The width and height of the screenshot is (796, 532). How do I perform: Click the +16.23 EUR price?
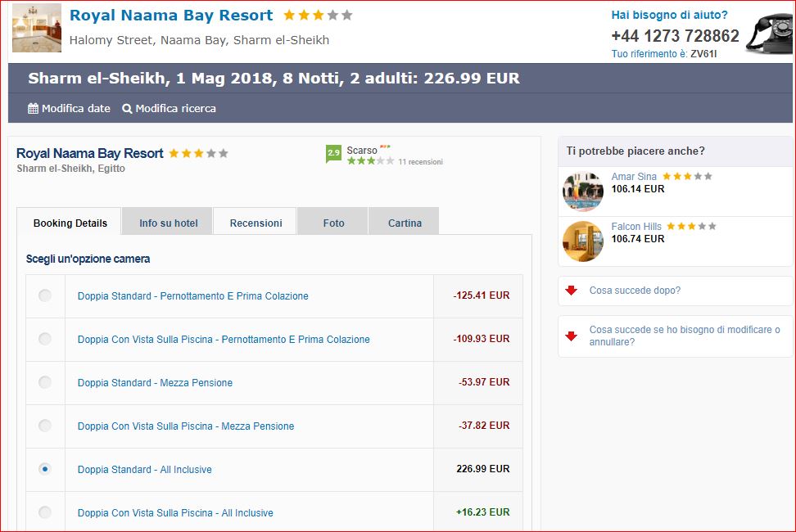(x=483, y=512)
